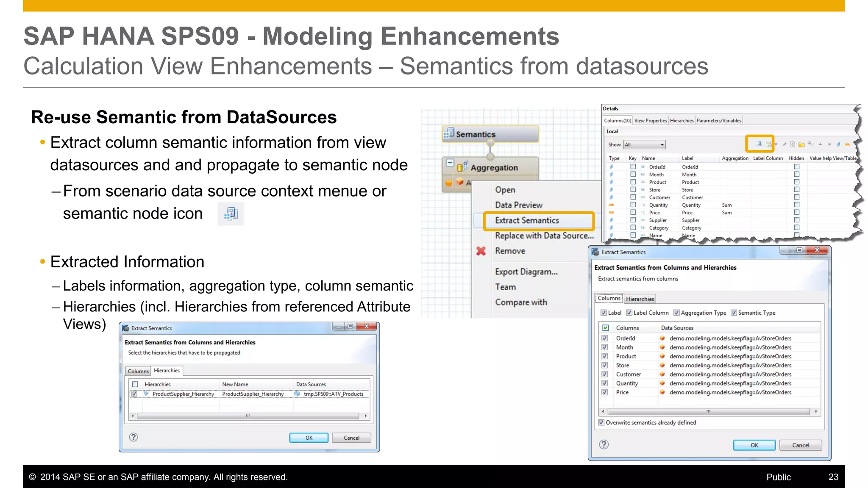Switch to View Properties tab in Details
This screenshot has width=868, height=488.
coord(651,120)
